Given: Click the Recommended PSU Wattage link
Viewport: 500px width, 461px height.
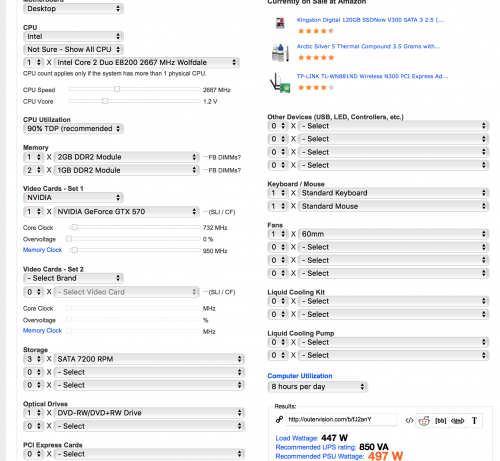Looking at the screenshot, I should [319, 456].
